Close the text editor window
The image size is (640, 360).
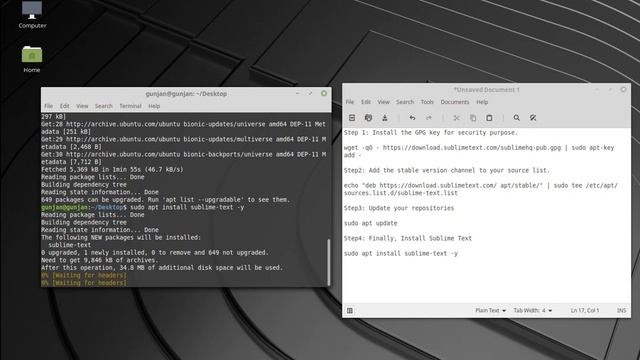pyautogui.click(x=623, y=89)
